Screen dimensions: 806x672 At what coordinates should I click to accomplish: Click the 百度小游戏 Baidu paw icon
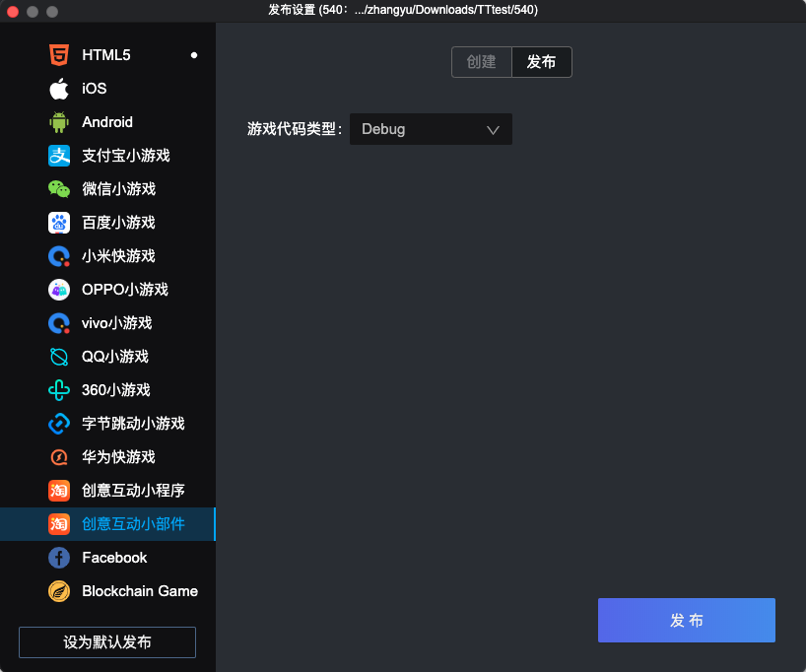click(x=59, y=223)
